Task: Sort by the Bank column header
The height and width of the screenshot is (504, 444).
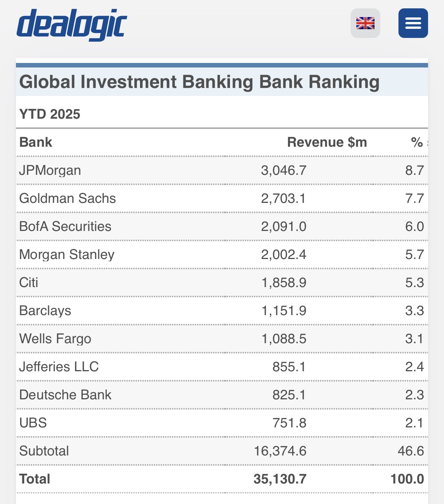Action: click(x=36, y=142)
